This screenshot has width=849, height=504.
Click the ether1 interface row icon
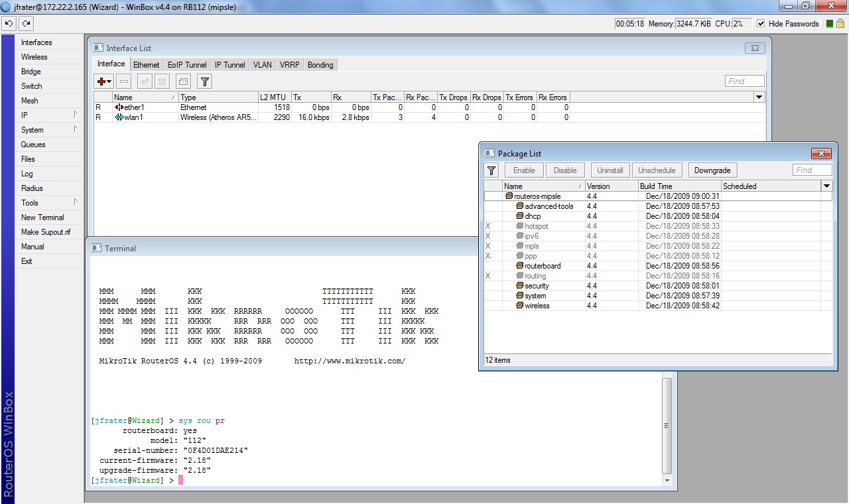(x=119, y=107)
